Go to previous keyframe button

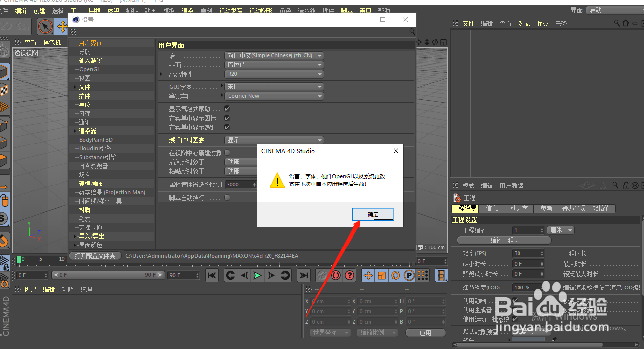click(x=230, y=275)
